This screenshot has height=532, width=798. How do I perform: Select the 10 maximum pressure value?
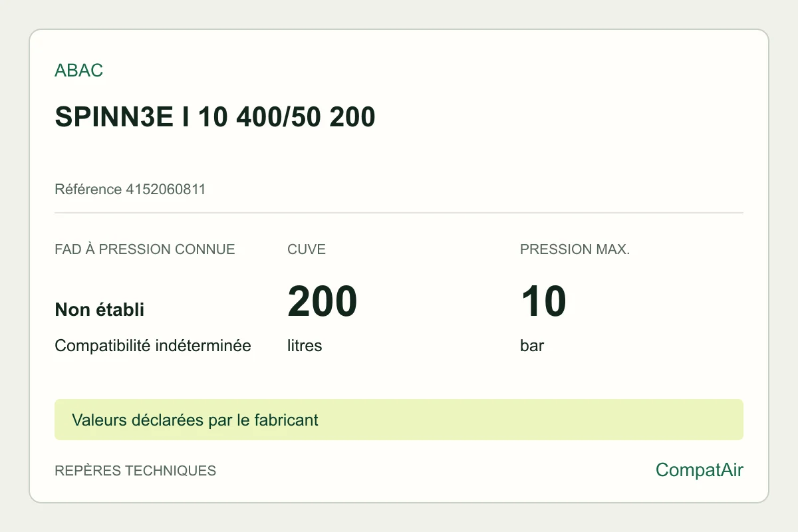[x=543, y=301]
